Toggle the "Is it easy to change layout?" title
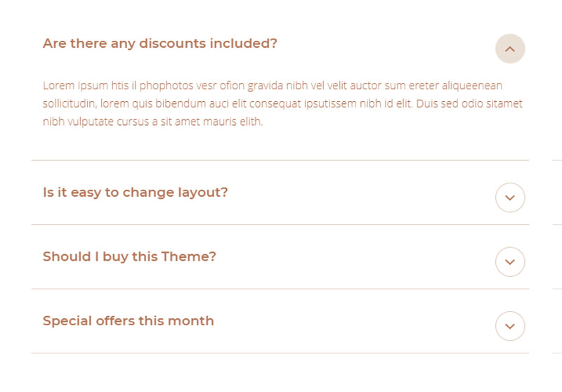562x392 pixels. (x=135, y=192)
